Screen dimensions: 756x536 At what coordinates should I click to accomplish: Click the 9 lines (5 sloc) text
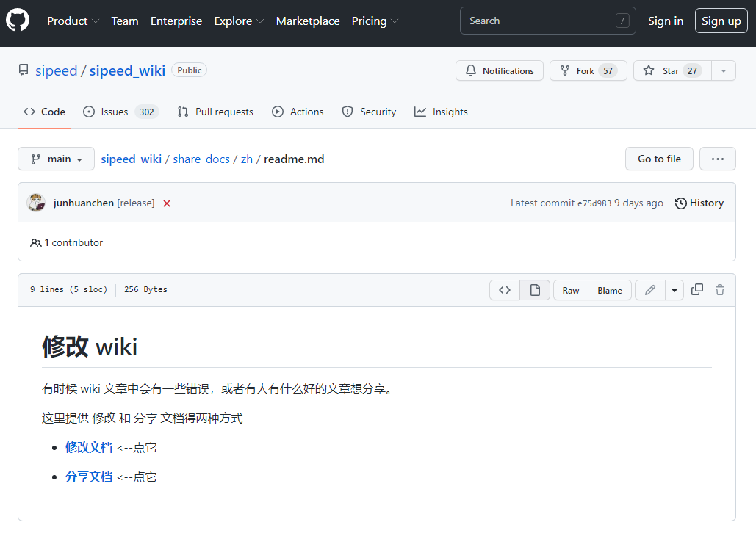coord(68,289)
